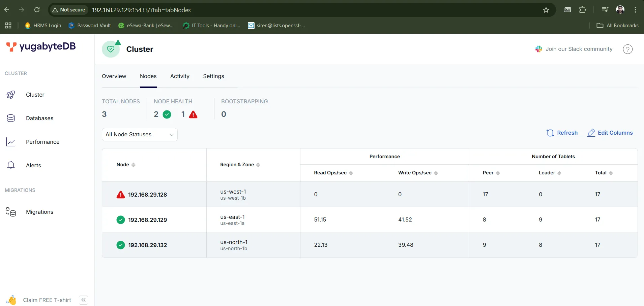Open the Settings tab
Image resolution: width=644 pixels, height=306 pixels.
[213, 76]
